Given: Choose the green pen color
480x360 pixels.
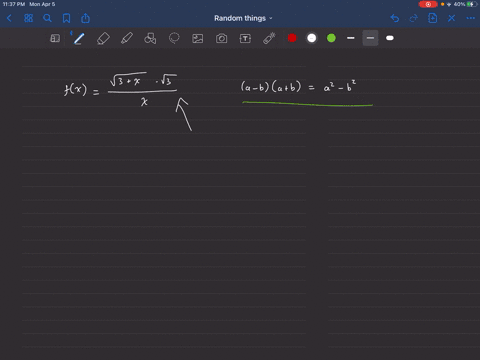Looking at the screenshot, I should point(331,38).
